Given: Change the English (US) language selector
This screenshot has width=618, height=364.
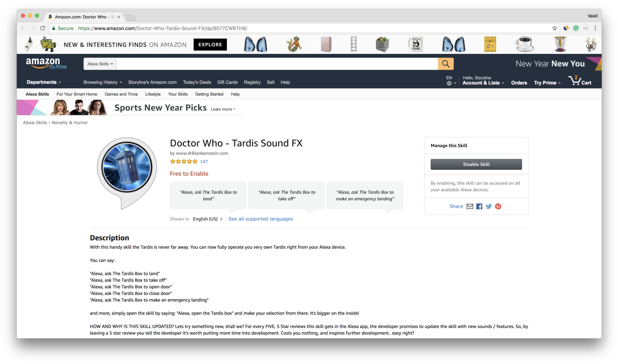Looking at the screenshot, I should tap(207, 219).
